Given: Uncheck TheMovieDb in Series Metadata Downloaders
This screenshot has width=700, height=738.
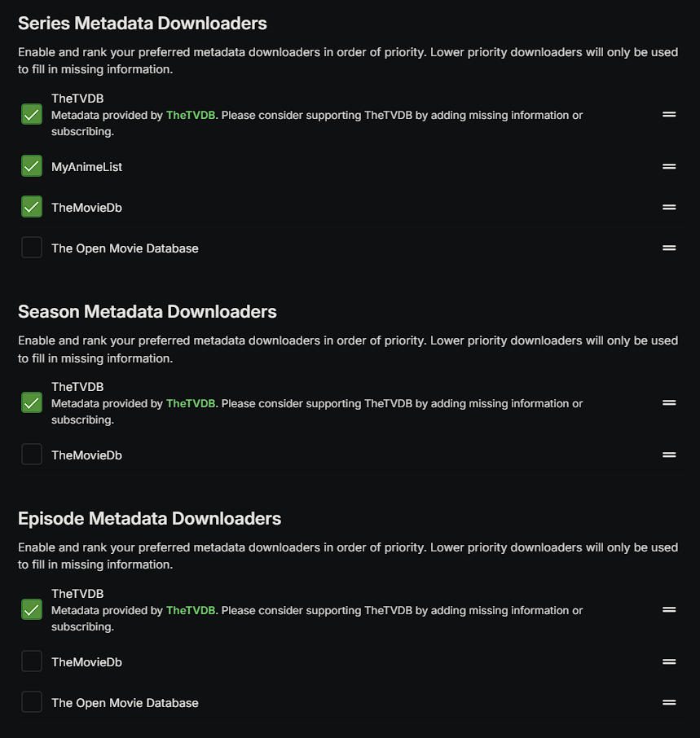Looking at the screenshot, I should tap(32, 207).
